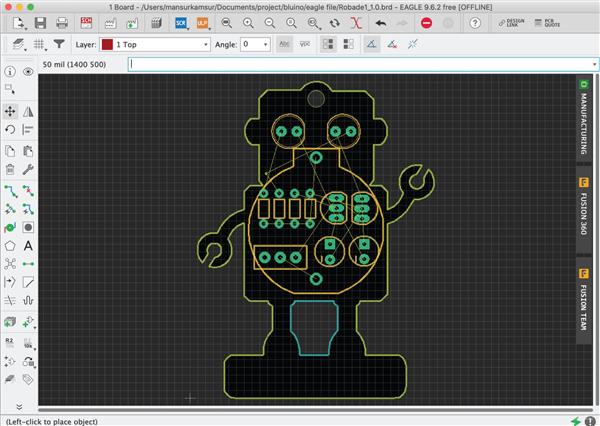Run a ULP script

203,22
